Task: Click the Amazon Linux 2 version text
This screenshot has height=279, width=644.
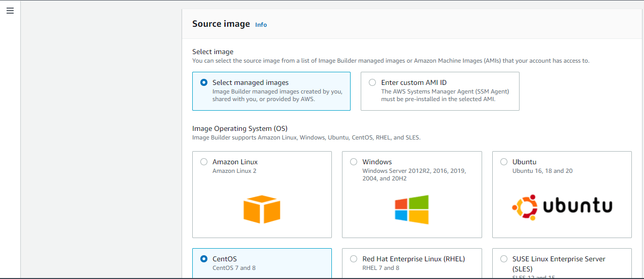Action: (234, 171)
